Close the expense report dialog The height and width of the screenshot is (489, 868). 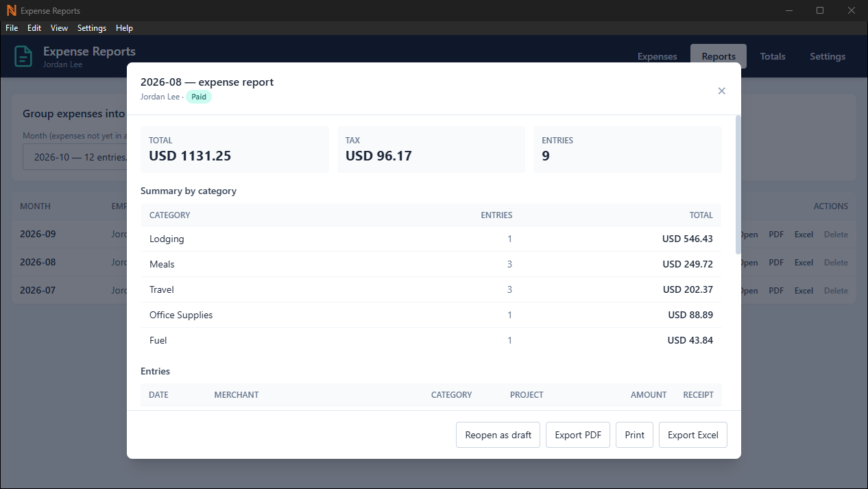(721, 91)
